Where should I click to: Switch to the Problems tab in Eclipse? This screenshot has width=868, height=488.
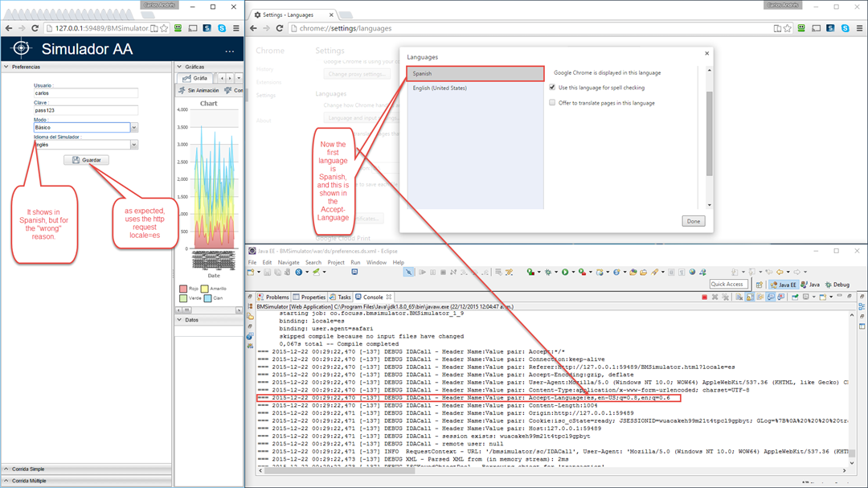click(x=273, y=297)
